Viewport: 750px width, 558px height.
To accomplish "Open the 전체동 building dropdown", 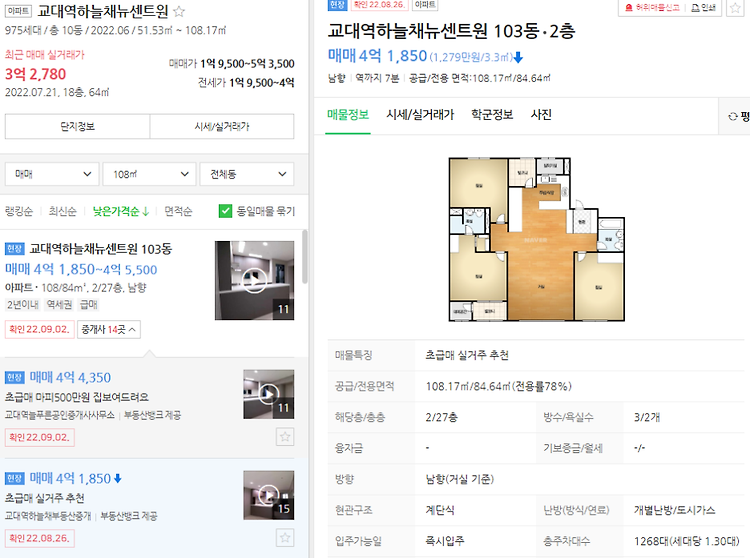I will pyautogui.click(x=247, y=174).
